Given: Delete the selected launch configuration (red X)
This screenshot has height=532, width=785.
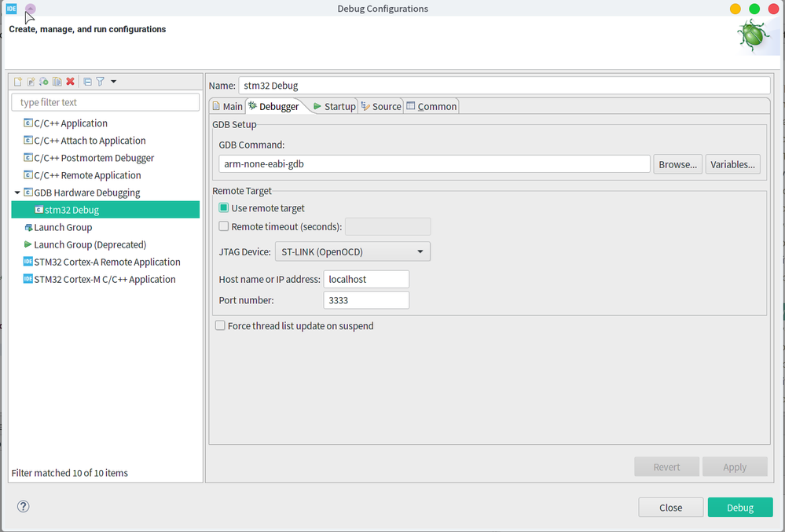Looking at the screenshot, I should click(70, 82).
